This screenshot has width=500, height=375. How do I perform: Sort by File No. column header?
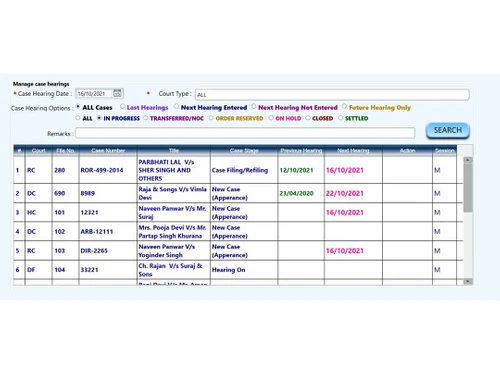[65, 151]
